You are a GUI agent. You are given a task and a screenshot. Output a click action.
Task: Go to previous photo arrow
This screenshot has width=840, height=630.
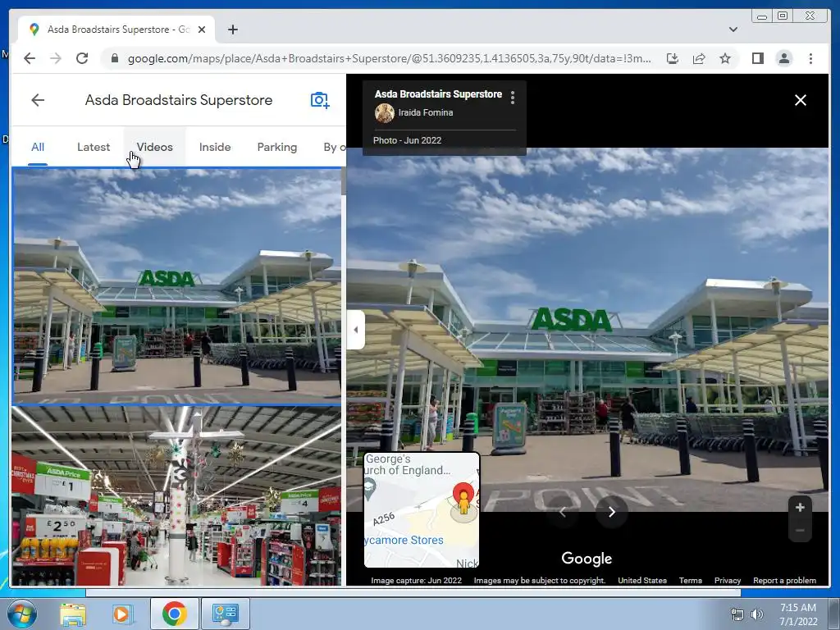point(563,512)
